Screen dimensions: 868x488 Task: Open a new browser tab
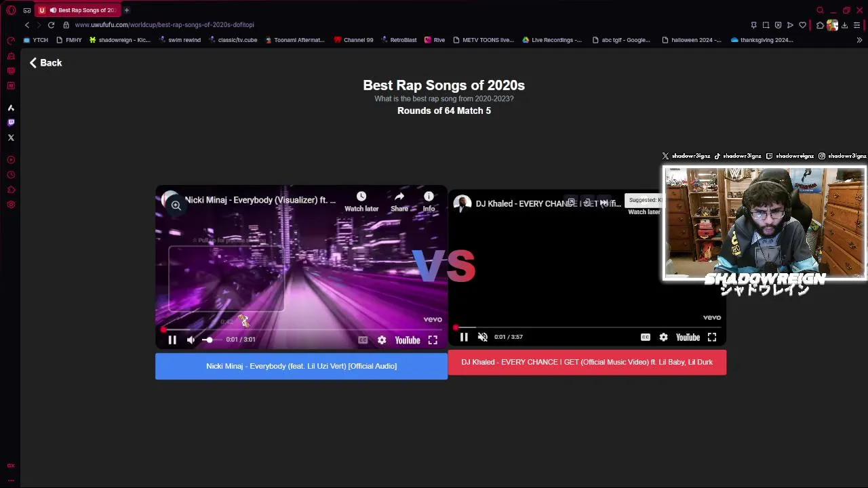(126, 10)
